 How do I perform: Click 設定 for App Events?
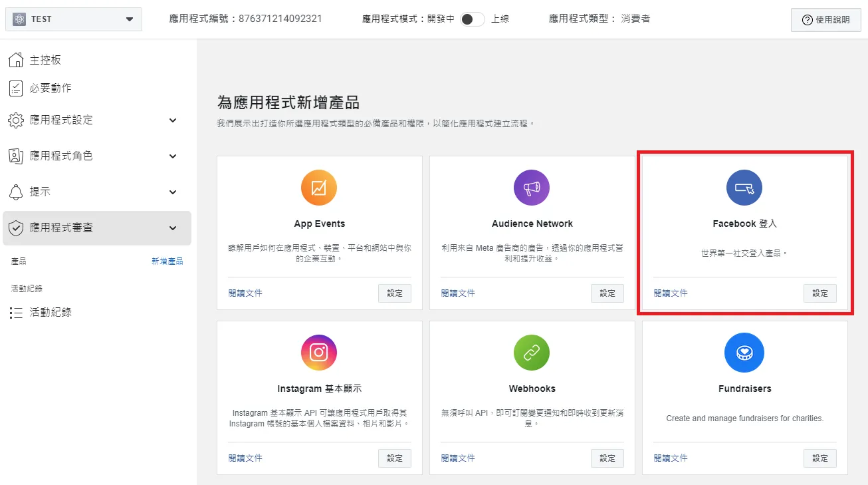pos(395,293)
